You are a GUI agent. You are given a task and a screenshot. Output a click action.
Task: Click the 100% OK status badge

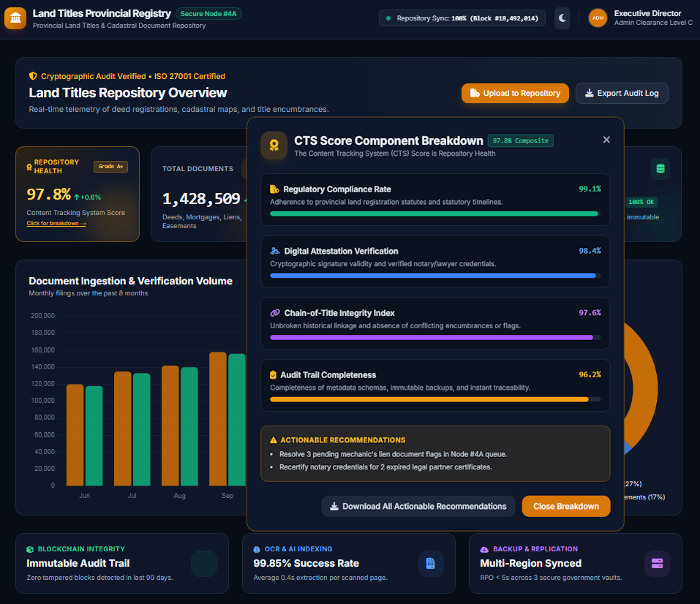(x=641, y=202)
